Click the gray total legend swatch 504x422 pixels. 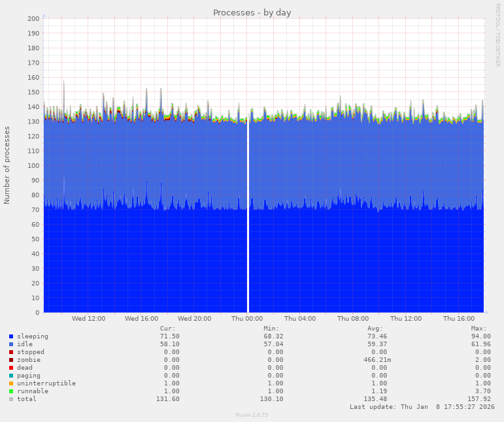click(x=11, y=399)
